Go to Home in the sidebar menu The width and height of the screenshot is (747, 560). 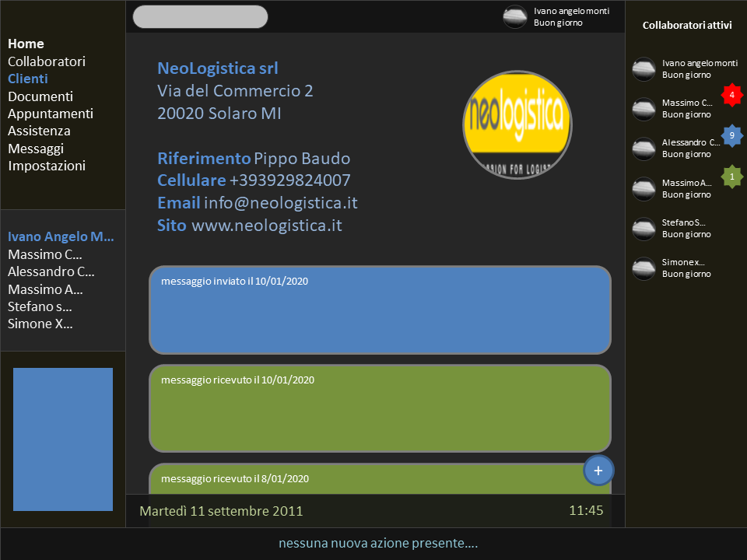click(26, 44)
